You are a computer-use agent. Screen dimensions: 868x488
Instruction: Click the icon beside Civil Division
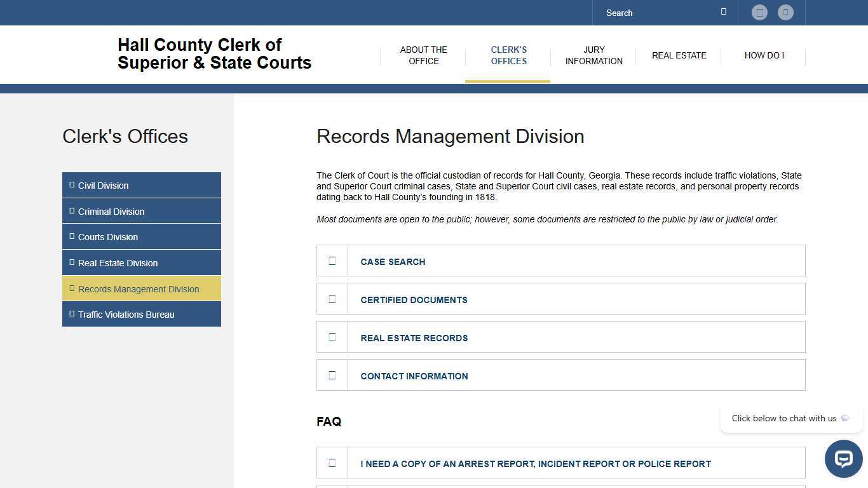tap(71, 185)
